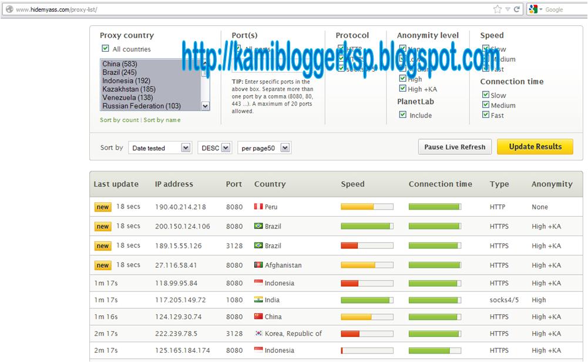Open the DESC order dropdown
The height and width of the screenshot is (364, 588).
pyautogui.click(x=215, y=148)
